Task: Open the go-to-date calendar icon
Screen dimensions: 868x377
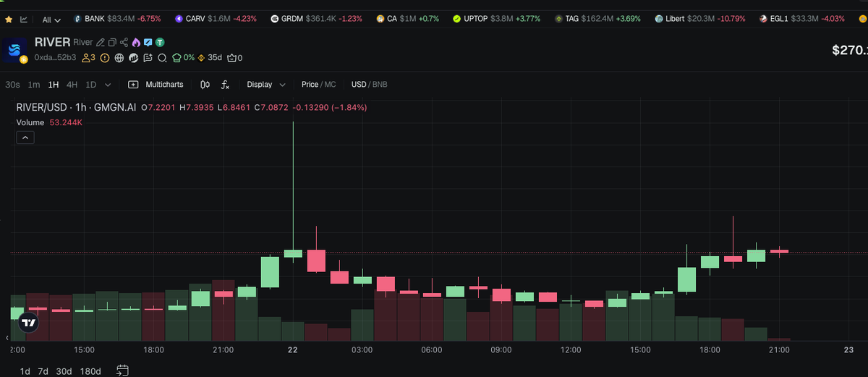Action: click(x=122, y=370)
